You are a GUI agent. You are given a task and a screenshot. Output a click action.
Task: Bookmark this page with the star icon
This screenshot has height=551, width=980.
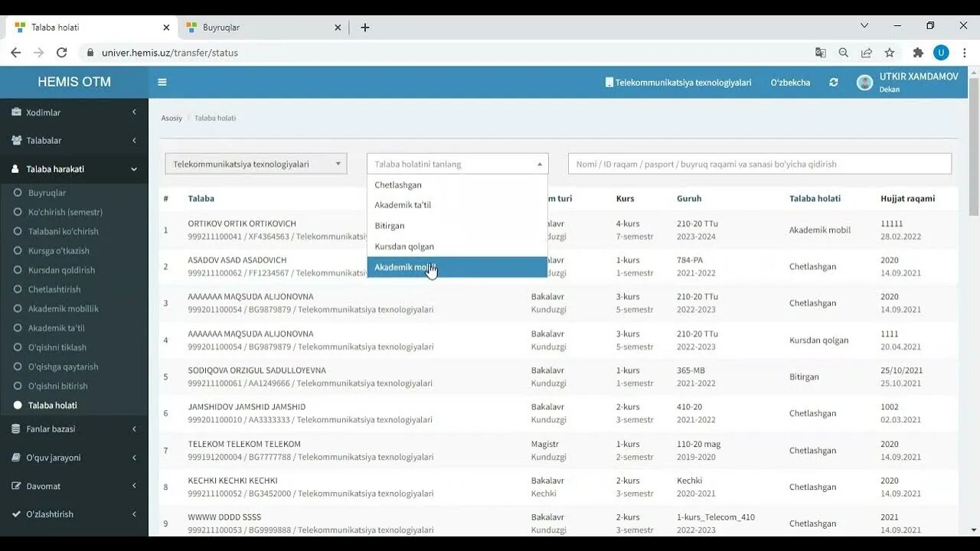(x=889, y=53)
